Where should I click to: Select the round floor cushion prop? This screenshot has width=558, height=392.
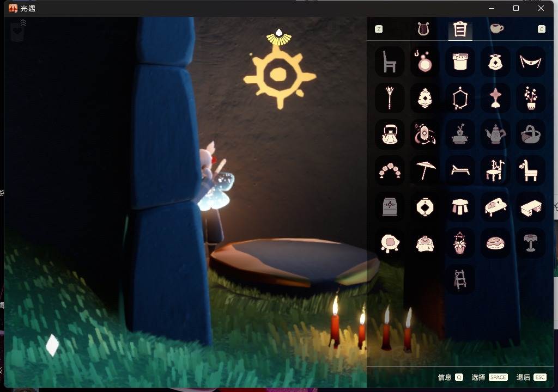pos(389,243)
